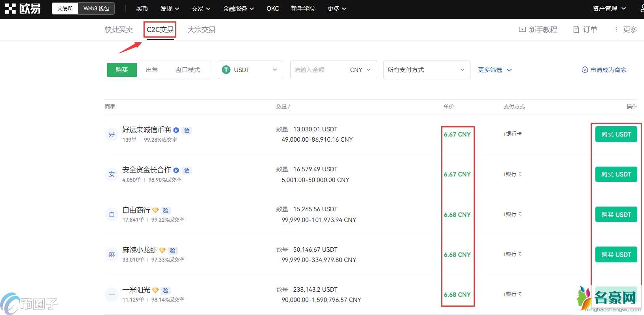The height and width of the screenshot is (315, 644).
Task: Buy USDT from 安全资金长合作
Action: tap(616, 174)
